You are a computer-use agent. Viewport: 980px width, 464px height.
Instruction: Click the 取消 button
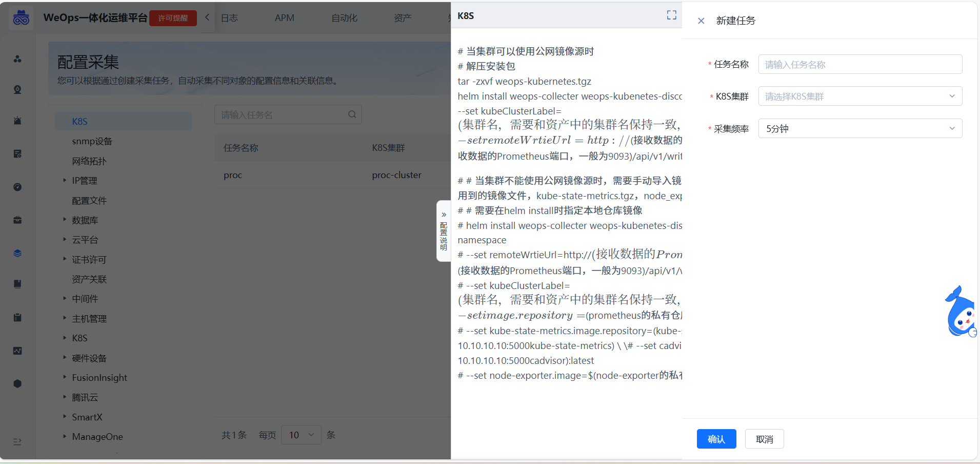(x=764, y=439)
